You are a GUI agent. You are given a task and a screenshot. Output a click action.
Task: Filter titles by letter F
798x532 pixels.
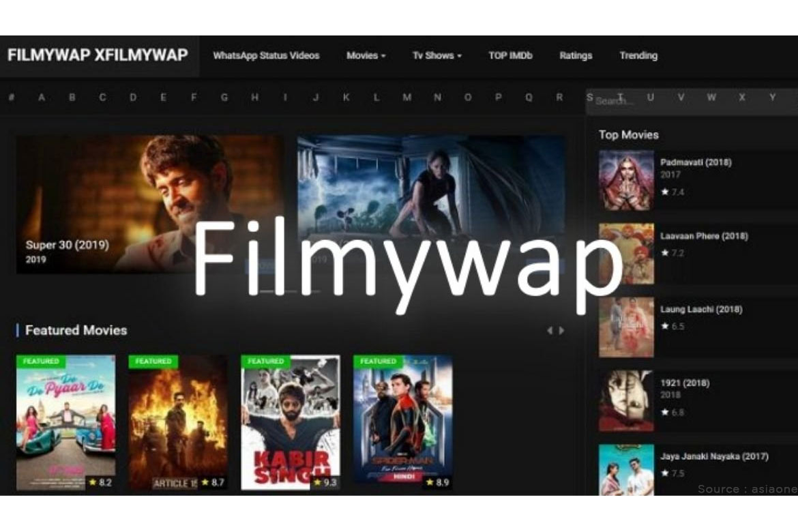coord(194,98)
